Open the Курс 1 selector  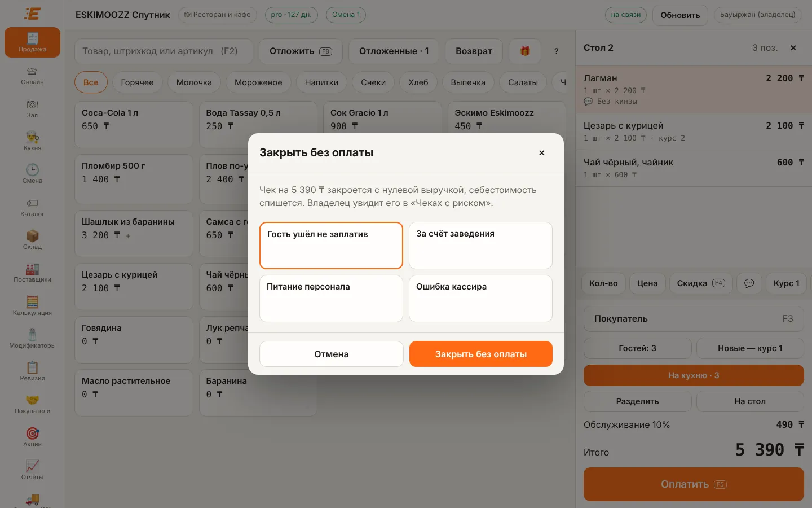(786, 283)
